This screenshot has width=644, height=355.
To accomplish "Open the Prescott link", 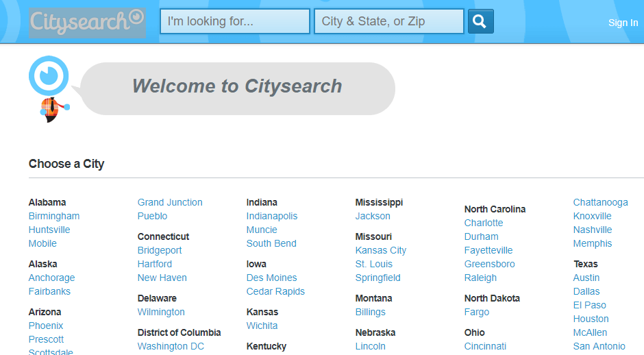I will point(46,339).
